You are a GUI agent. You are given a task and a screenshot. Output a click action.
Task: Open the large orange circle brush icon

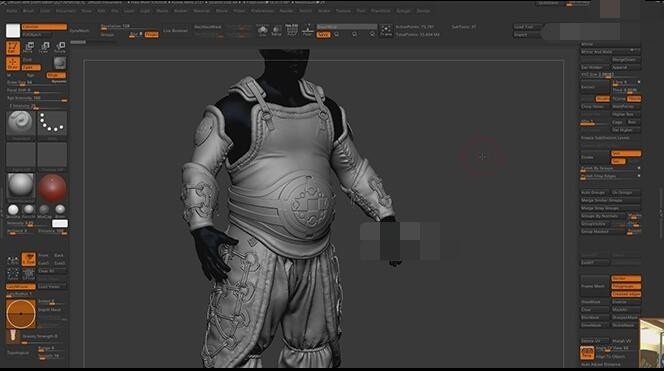click(x=21, y=314)
